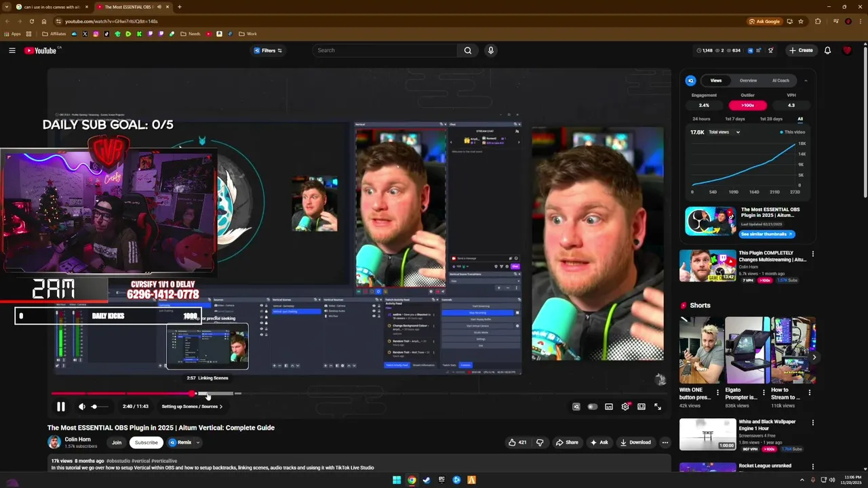Screen dimensions: 868x488
Task: Open options for 'With ONE button' short
Action: tap(718, 392)
